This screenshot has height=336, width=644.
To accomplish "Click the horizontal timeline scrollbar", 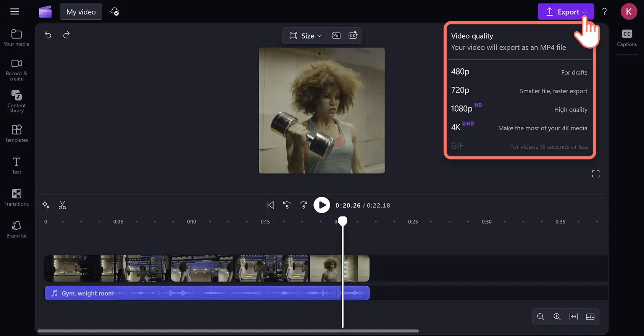I will [x=228, y=331].
